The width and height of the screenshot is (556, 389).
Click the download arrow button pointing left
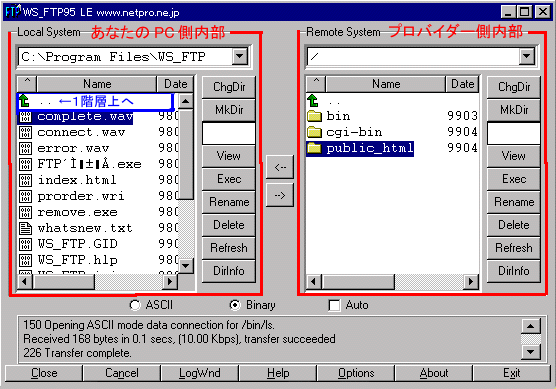click(x=280, y=167)
